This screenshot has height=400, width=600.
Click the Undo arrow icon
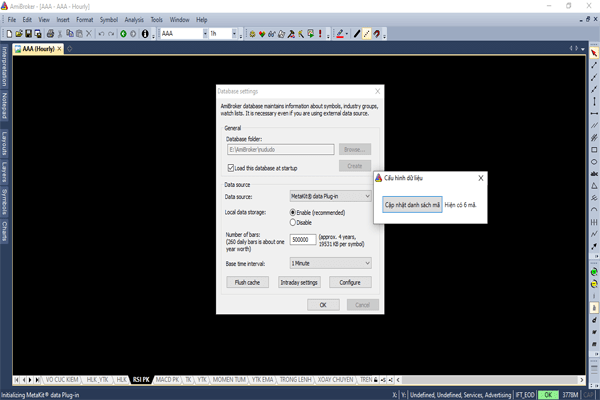(101, 34)
